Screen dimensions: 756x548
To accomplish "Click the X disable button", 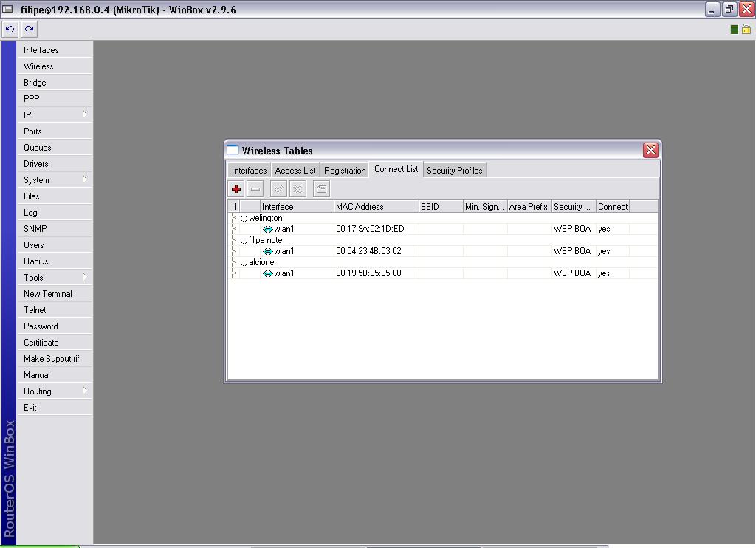I will click(298, 189).
